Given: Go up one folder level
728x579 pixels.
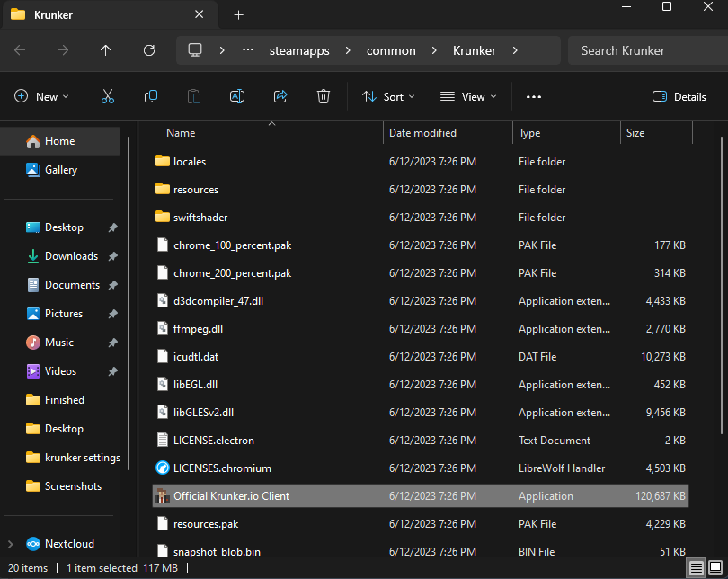Looking at the screenshot, I should coord(106,50).
